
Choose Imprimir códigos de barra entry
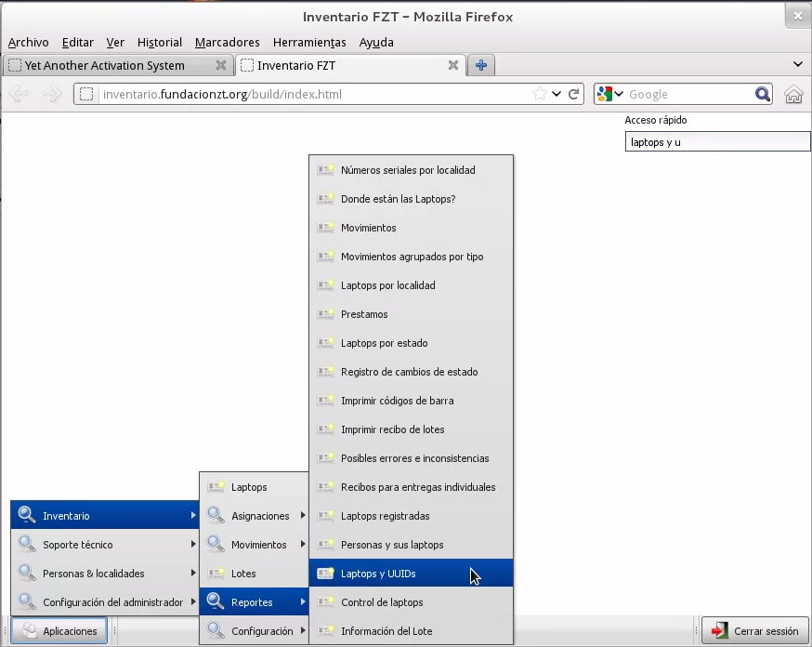click(x=397, y=401)
